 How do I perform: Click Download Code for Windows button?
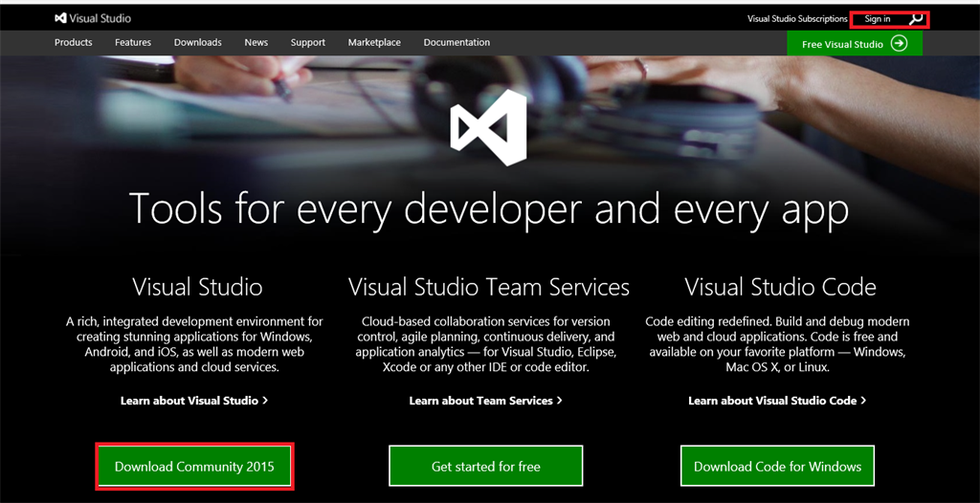(777, 466)
